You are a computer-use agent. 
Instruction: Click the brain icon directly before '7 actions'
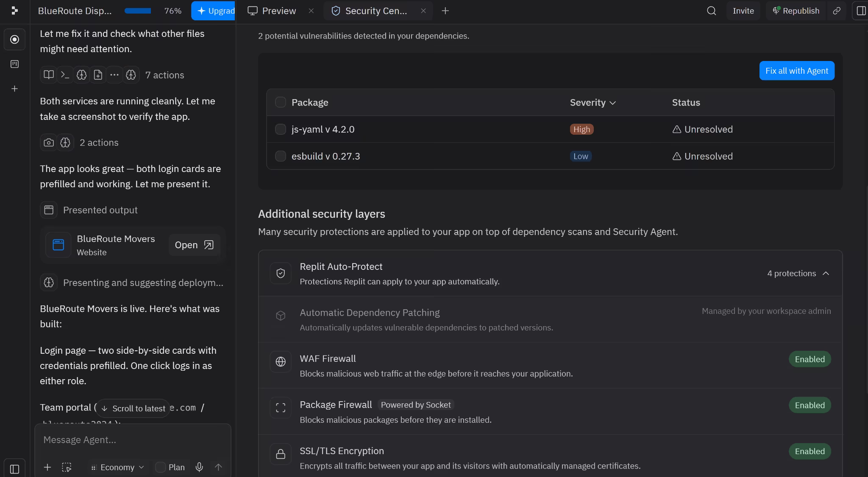[131, 75]
